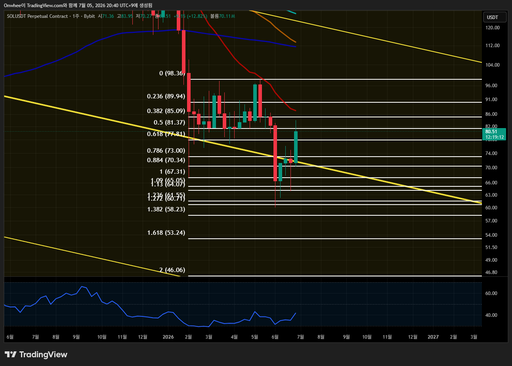Click the header text mentioning TradingView.com
Viewport: 512px width, 366px height.
[x=78, y=5]
